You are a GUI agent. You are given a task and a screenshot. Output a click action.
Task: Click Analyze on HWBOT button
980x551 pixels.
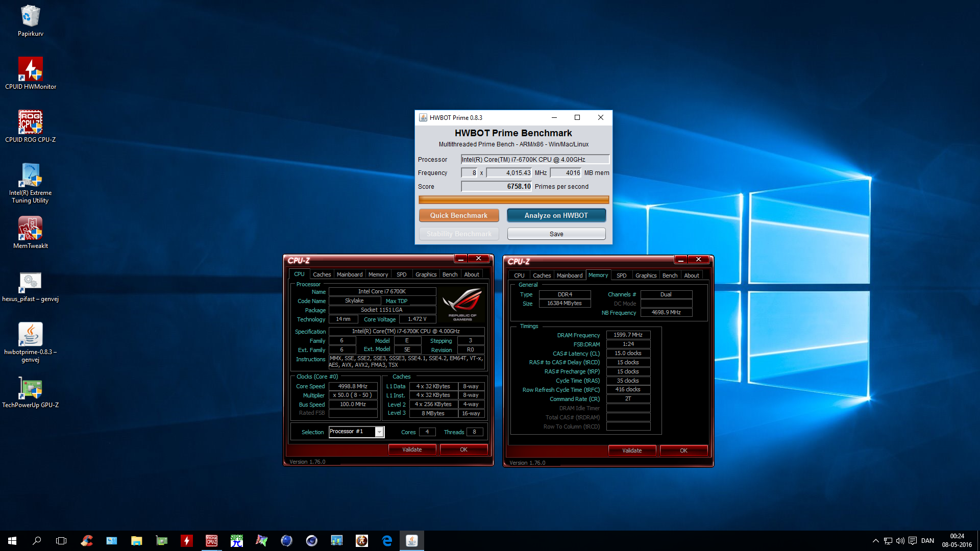[x=556, y=215]
